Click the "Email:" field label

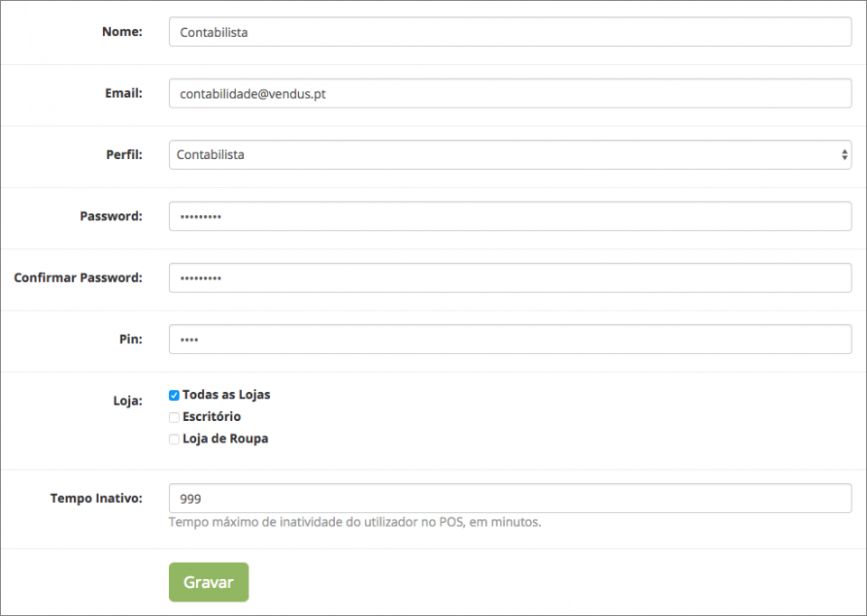pos(124,93)
